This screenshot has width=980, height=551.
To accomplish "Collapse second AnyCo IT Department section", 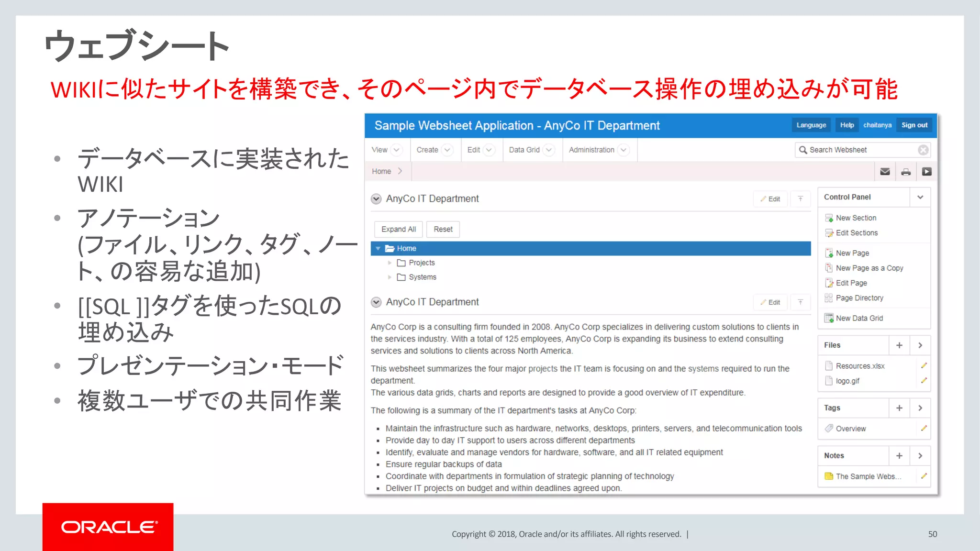I will [376, 302].
